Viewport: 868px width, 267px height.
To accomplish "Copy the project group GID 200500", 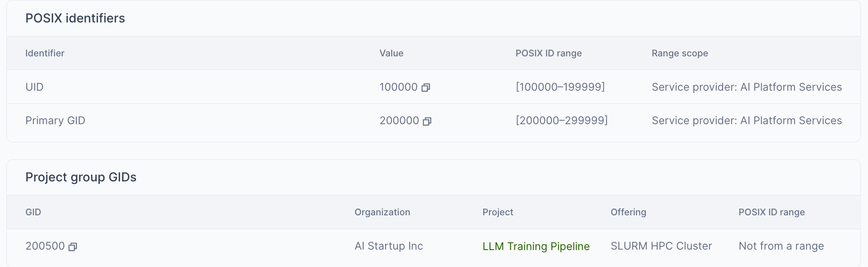I will [x=72, y=247].
